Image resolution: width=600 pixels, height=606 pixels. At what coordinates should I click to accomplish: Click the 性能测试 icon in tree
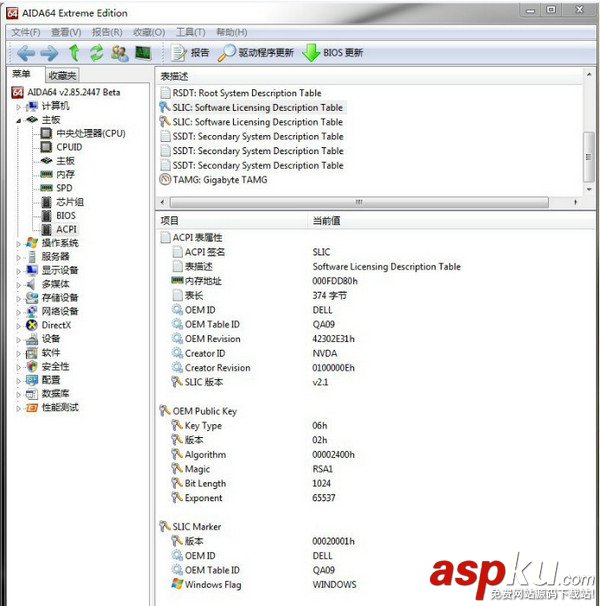click(32, 408)
